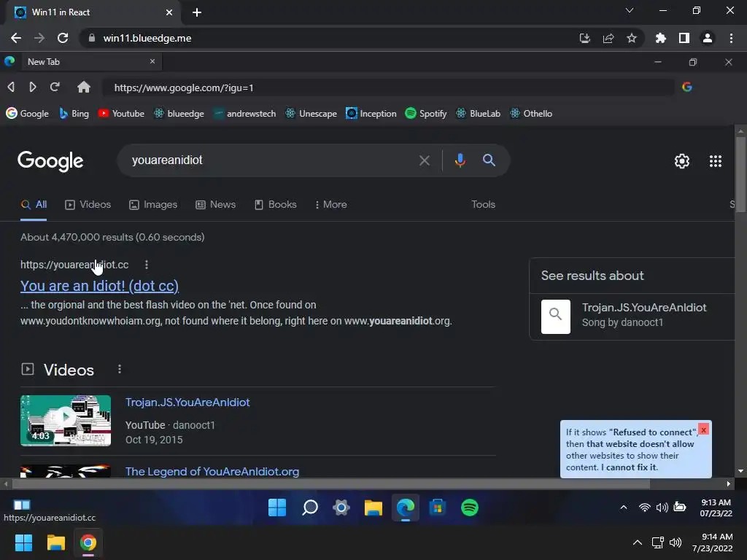Click the horizontal scrollbar thumb
This screenshot has width=747, height=560.
pos(331,484)
